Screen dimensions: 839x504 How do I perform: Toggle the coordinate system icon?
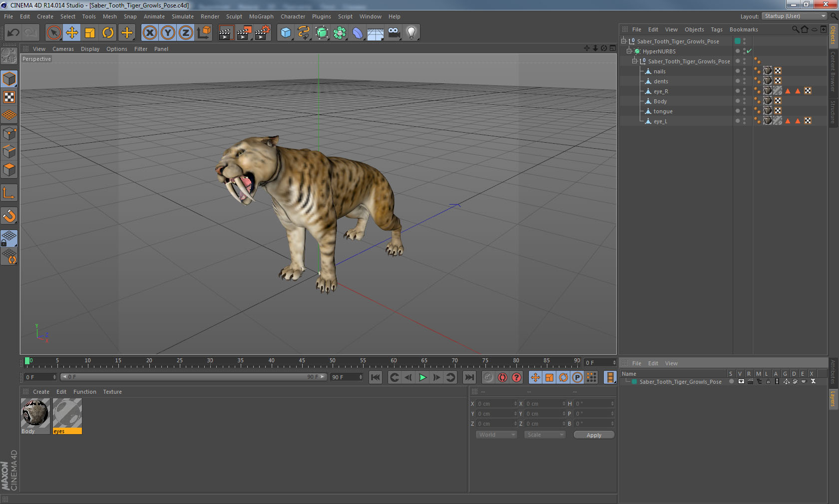point(204,33)
